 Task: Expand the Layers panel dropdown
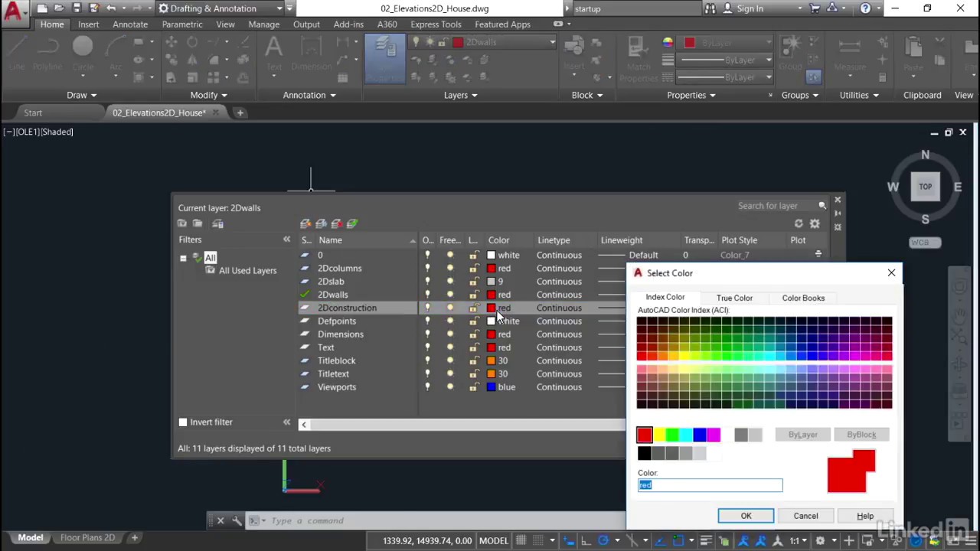(461, 95)
